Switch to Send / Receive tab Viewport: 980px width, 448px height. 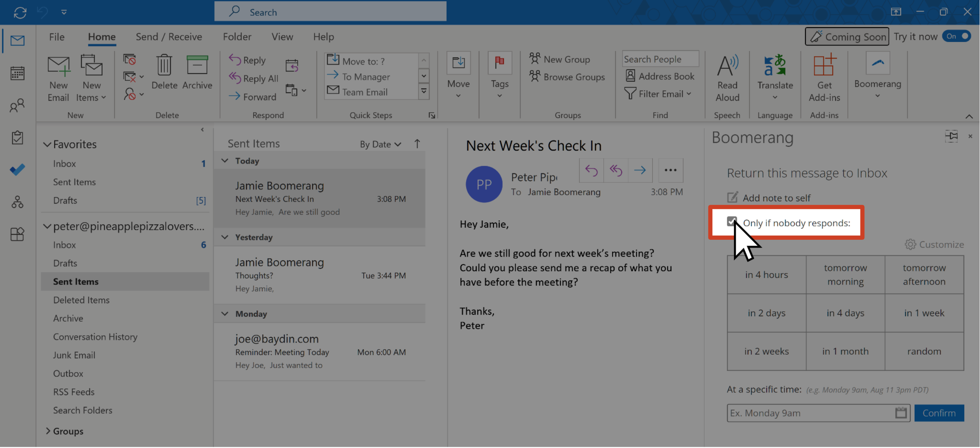tap(169, 37)
